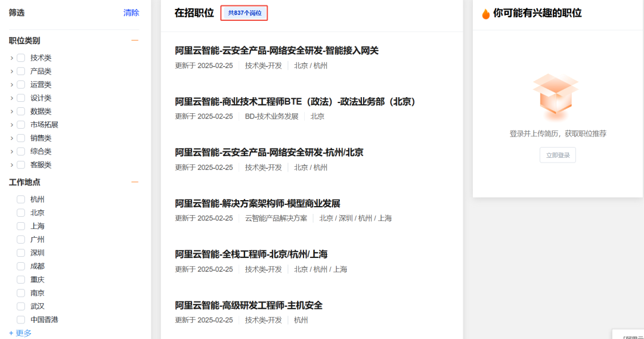Check the 运营类 category checkbox
644x339 pixels.
(21, 85)
